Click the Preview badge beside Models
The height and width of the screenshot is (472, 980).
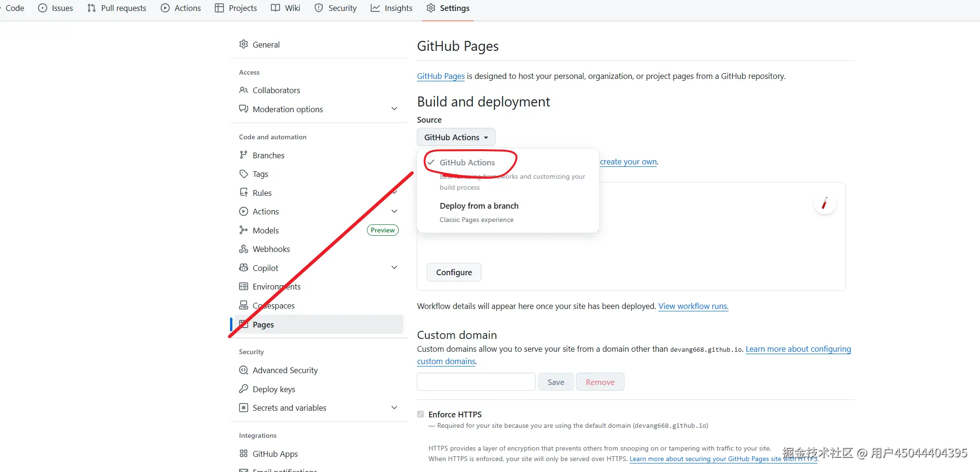pyautogui.click(x=383, y=230)
